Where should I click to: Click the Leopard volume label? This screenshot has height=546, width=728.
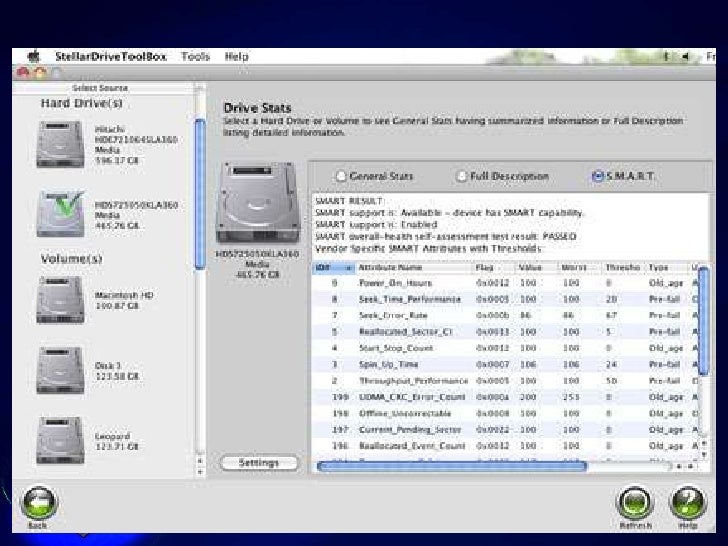[112, 436]
